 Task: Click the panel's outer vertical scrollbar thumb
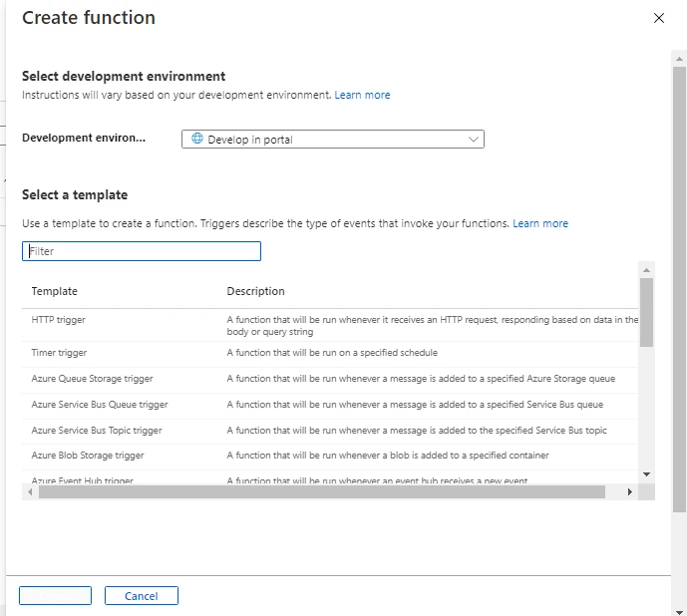(680, 289)
